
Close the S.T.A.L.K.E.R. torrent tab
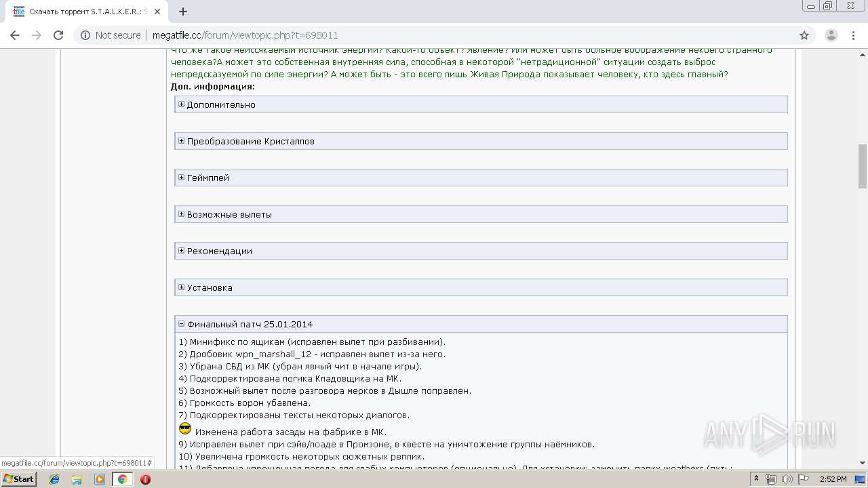click(157, 12)
